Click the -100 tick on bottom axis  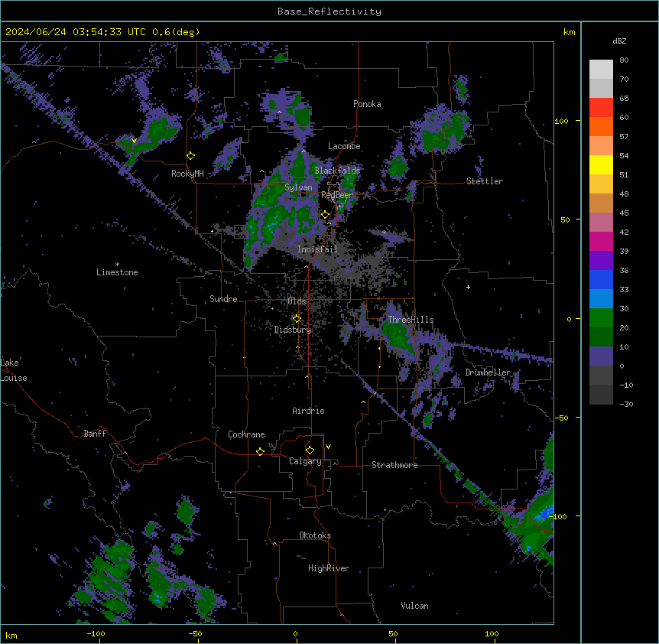point(96,633)
